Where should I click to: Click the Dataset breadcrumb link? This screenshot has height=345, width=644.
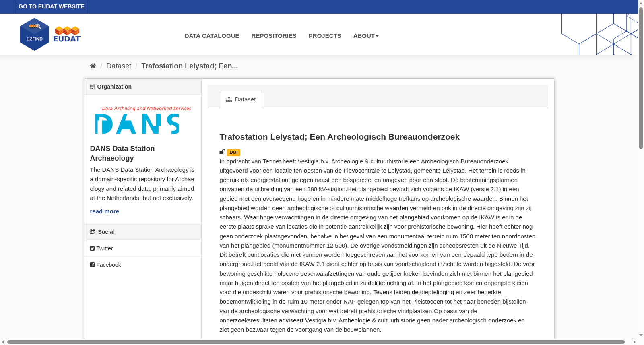[x=119, y=66]
